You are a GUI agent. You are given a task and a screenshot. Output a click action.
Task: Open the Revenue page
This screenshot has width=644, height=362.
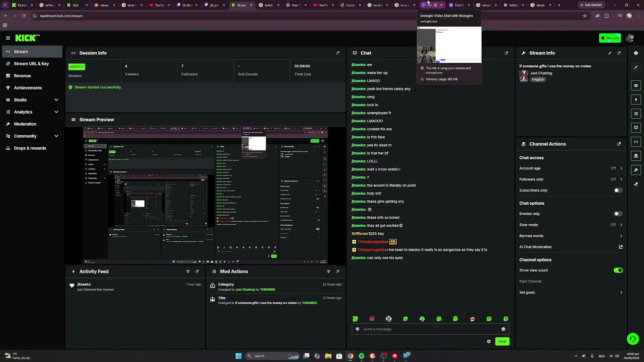(32, 76)
